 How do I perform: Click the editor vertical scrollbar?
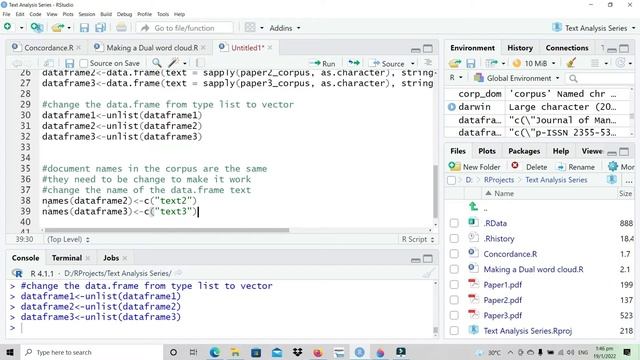click(x=435, y=191)
